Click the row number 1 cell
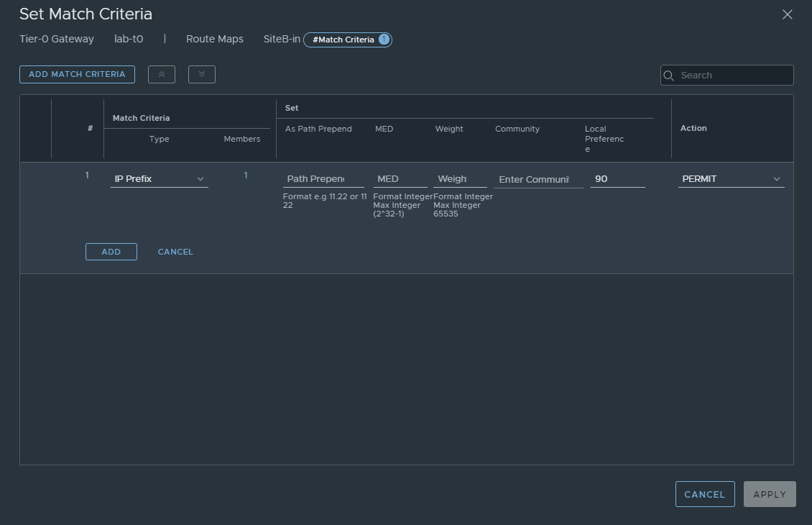This screenshot has width=812, height=525. point(87,175)
